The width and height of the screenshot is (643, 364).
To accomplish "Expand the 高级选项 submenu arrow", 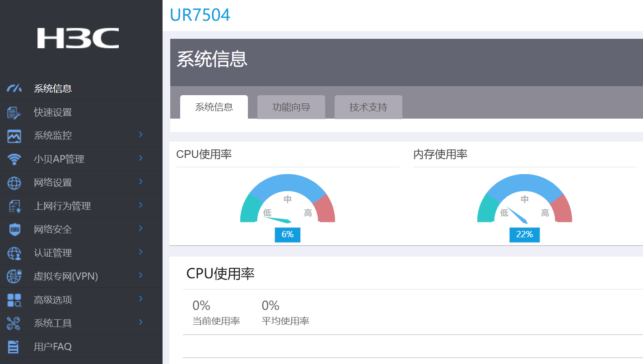I will click(x=141, y=299).
